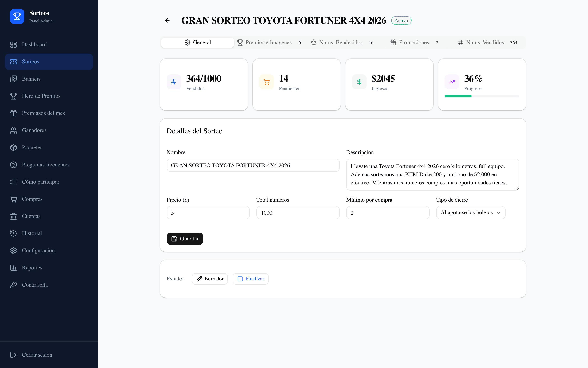Click the Paquetes box icon
This screenshot has height=368, width=588.
(x=13, y=147)
